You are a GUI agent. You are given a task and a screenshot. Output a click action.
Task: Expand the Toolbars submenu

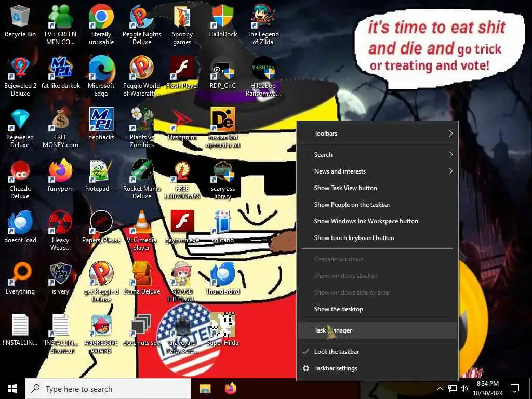pos(377,134)
